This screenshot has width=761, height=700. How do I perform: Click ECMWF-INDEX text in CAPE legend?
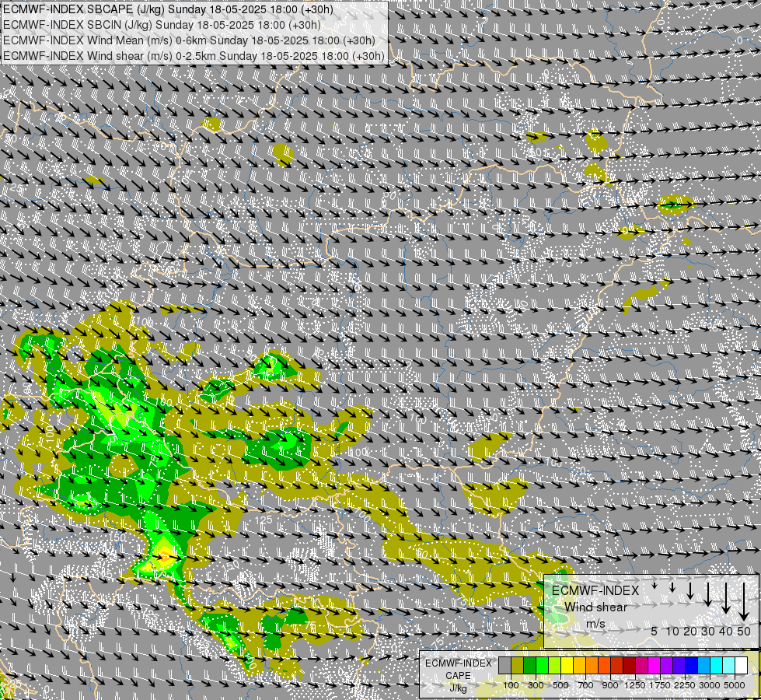point(458,663)
